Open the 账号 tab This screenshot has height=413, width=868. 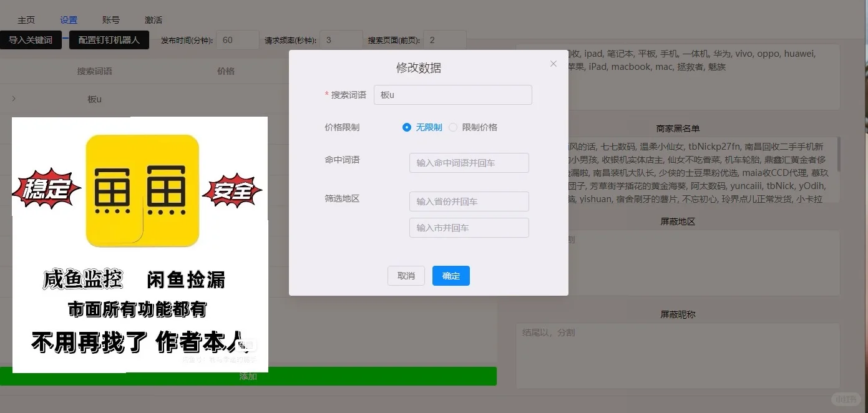(110, 19)
